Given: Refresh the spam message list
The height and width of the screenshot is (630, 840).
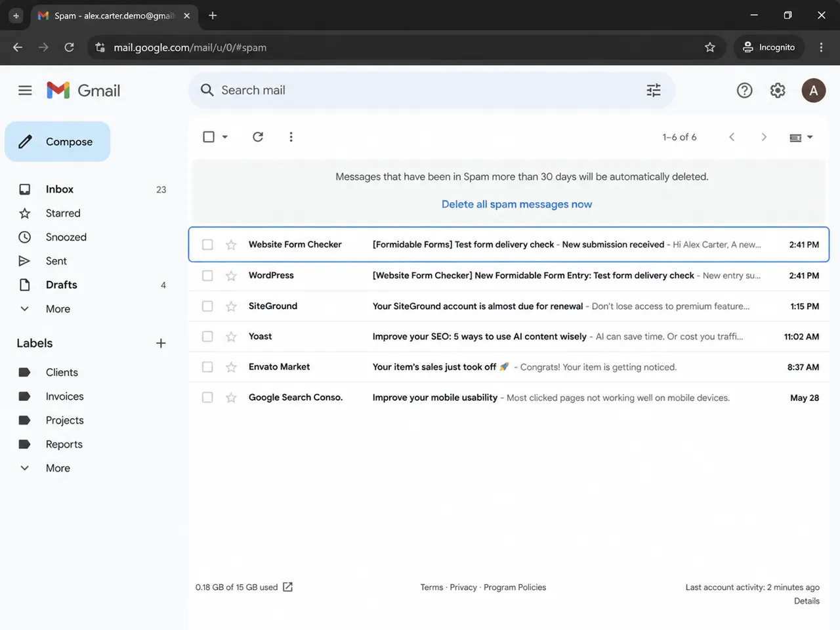Looking at the screenshot, I should 258,136.
